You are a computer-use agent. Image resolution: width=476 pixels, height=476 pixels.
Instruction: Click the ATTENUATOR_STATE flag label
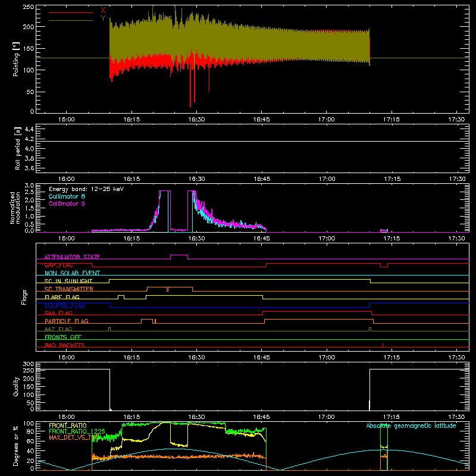click(x=72, y=257)
